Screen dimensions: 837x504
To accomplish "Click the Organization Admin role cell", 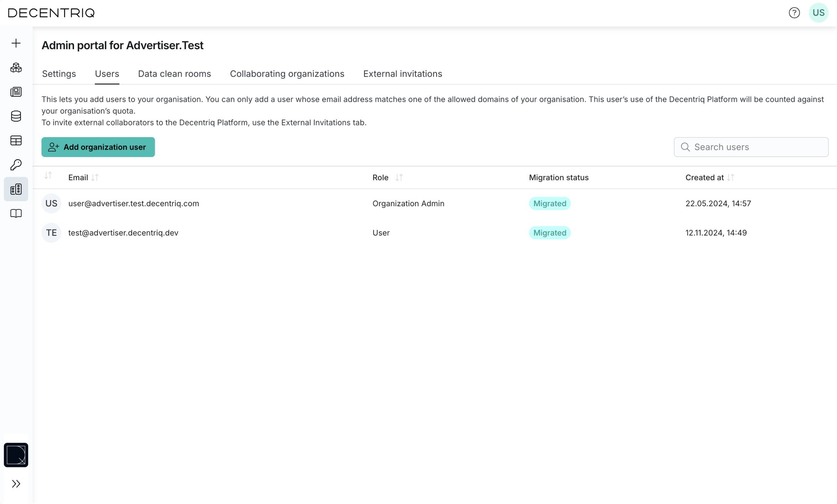I will click(x=408, y=203).
